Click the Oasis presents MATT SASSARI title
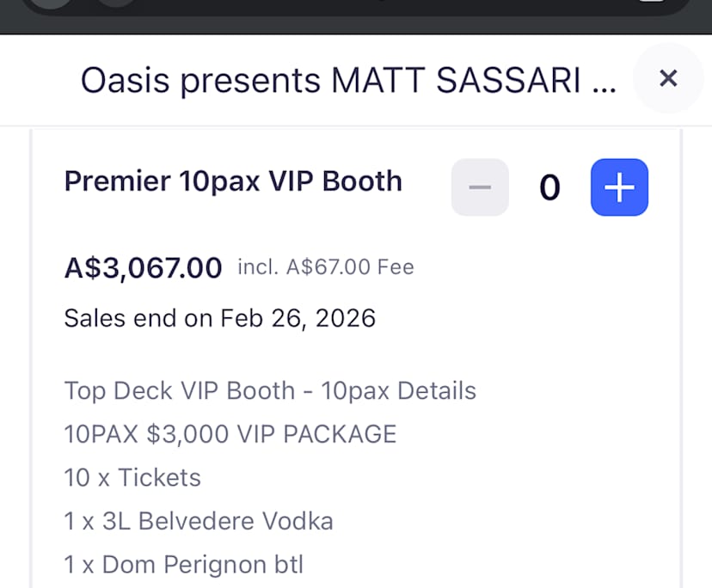The image size is (712, 588). (x=348, y=81)
